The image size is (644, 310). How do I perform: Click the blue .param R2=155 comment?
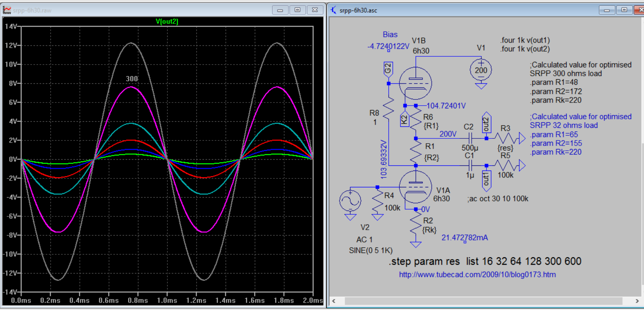coord(556,144)
